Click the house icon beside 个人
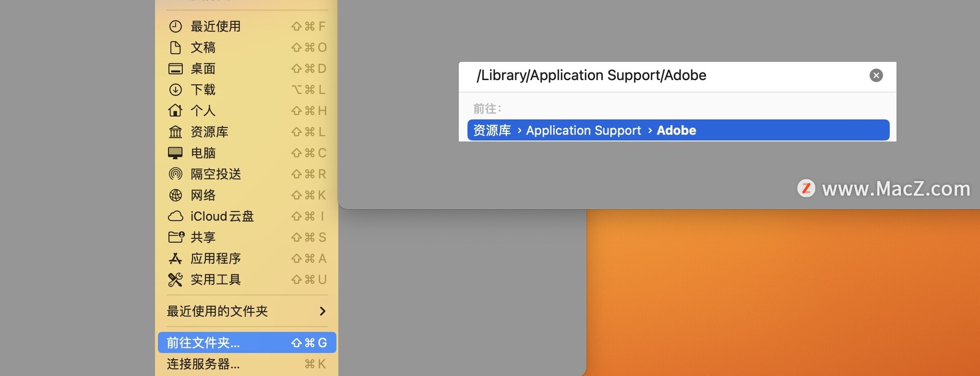 click(x=175, y=111)
